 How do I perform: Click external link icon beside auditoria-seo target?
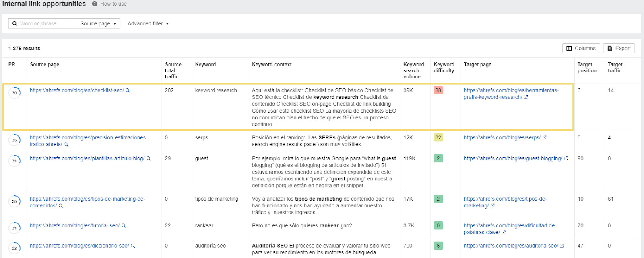562,246
